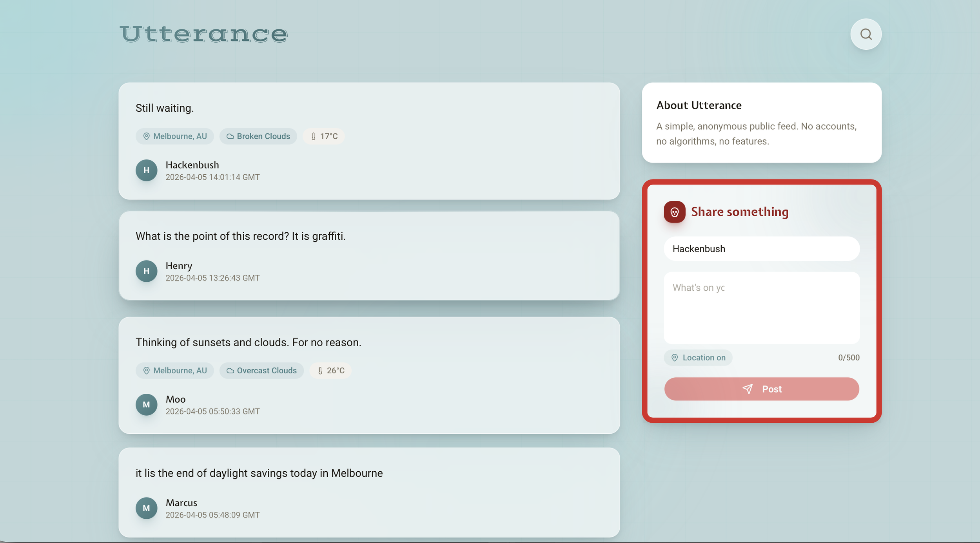Image resolution: width=980 pixels, height=543 pixels.
Task: Click Marcus's avatar circle
Action: tap(146, 508)
